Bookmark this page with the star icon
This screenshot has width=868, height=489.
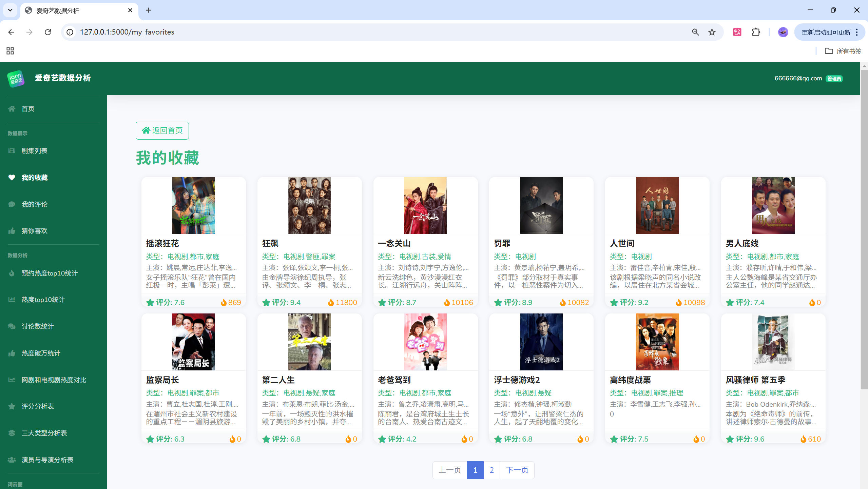point(712,32)
